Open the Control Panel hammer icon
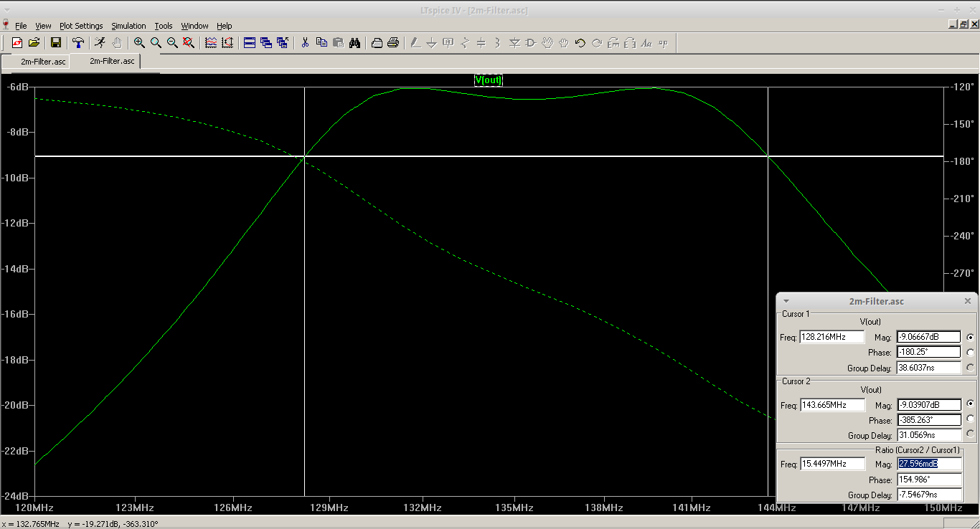Image resolution: width=980 pixels, height=529 pixels. pyautogui.click(x=77, y=43)
